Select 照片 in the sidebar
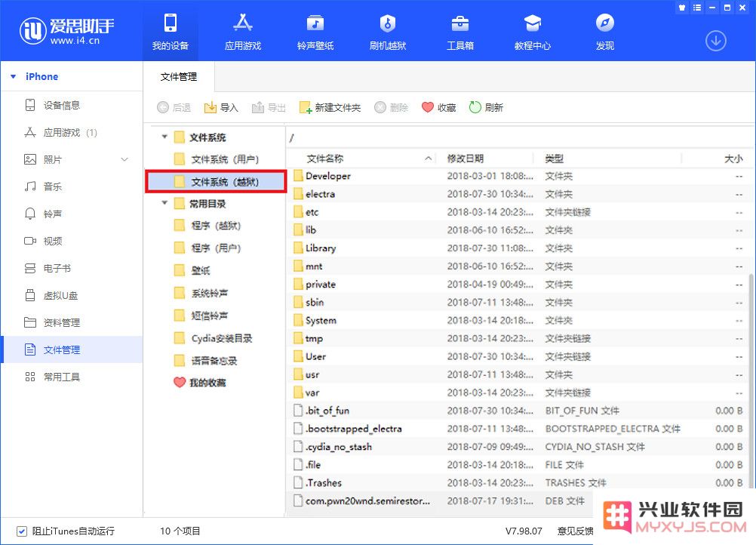756x545 pixels. (x=72, y=159)
